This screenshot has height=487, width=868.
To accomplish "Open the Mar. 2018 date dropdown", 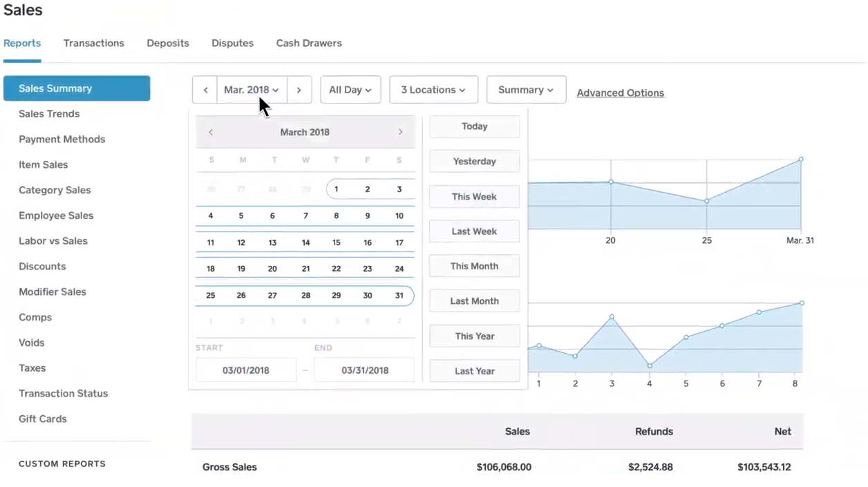I will (251, 89).
